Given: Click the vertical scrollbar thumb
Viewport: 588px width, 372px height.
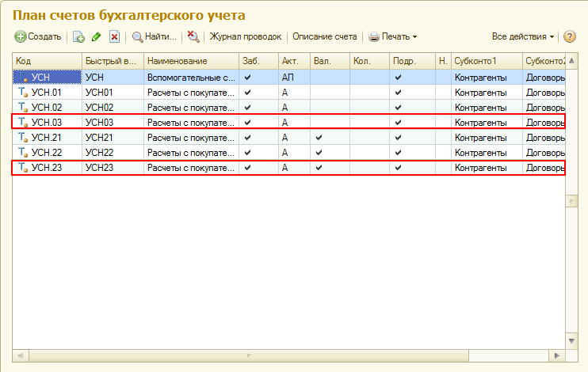Looking at the screenshot, I should [571, 201].
